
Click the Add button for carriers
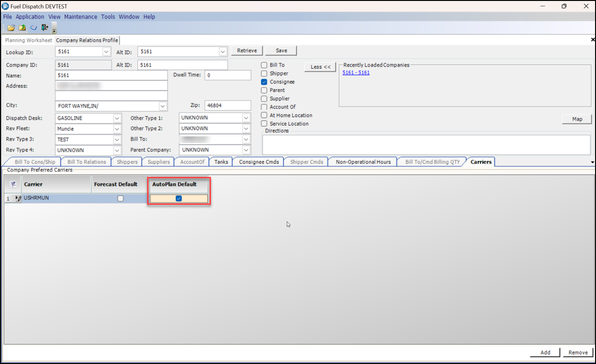coord(545,352)
